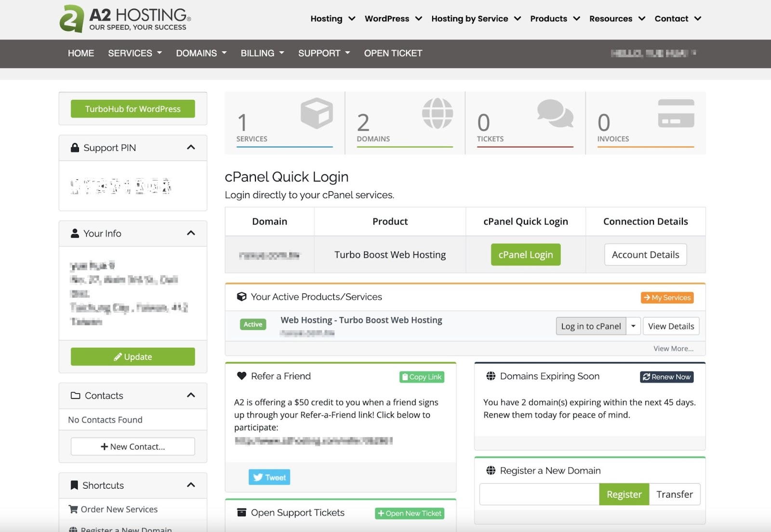Click the Shortcuts bookmark icon

[74, 485]
